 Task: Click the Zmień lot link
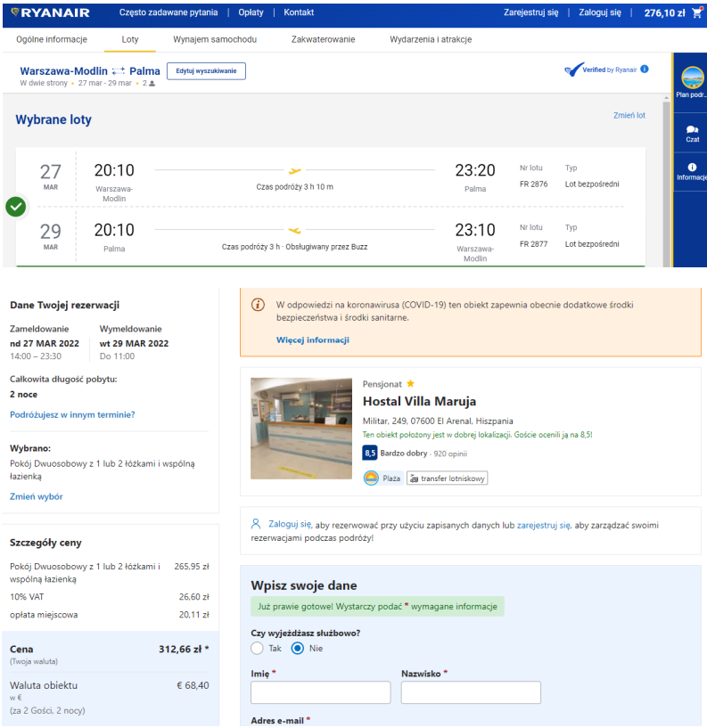pyautogui.click(x=629, y=115)
